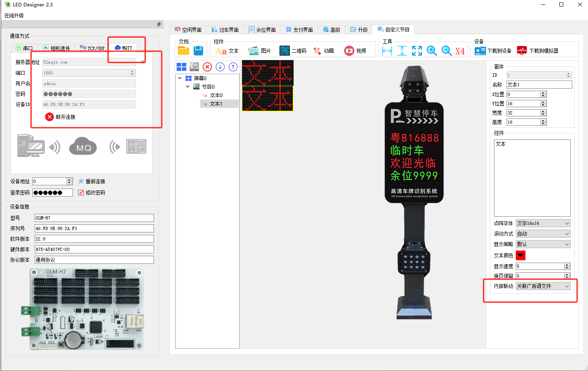Download to simulator (下载到模拟器)

tap(538, 51)
